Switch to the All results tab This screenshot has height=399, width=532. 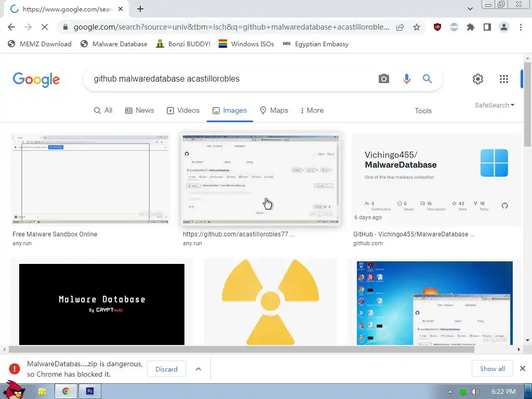coord(103,111)
